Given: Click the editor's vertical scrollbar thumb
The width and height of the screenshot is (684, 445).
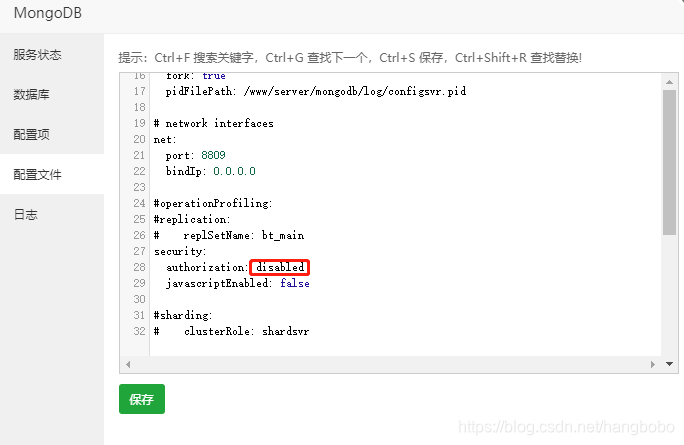Looking at the screenshot, I should (x=669, y=162).
